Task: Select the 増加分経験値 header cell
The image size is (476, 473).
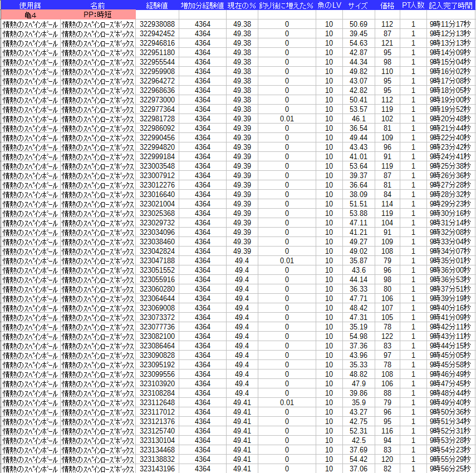Action: pyautogui.click(x=203, y=5)
